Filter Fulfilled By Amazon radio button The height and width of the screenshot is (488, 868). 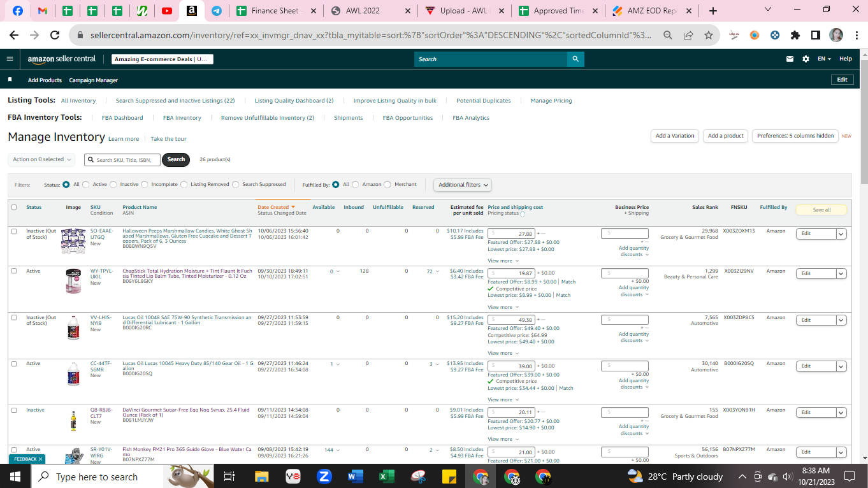pos(356,185)
